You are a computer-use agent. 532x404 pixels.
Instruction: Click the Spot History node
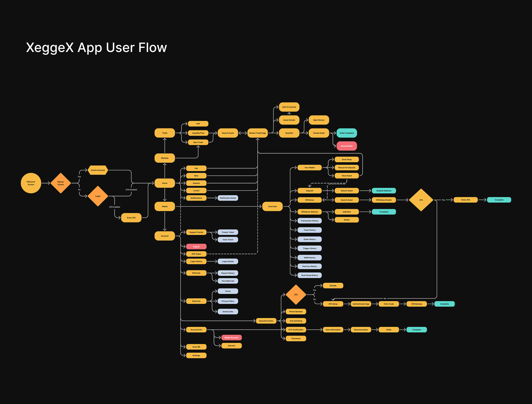(319, 120)
